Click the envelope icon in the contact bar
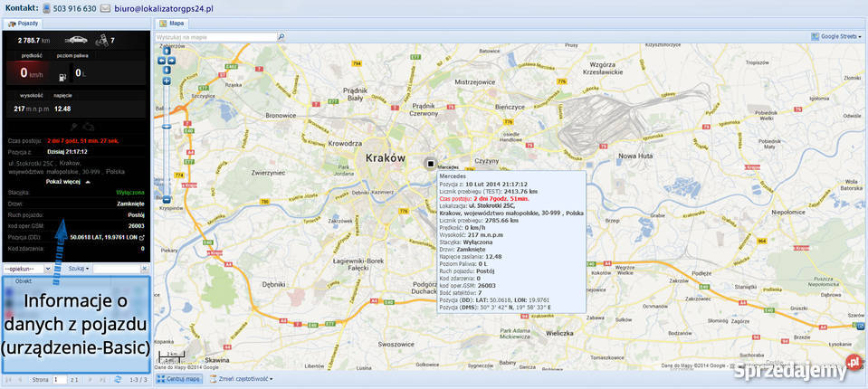The height and width of the screenshot is (389, 868). (x=105, y=8)
